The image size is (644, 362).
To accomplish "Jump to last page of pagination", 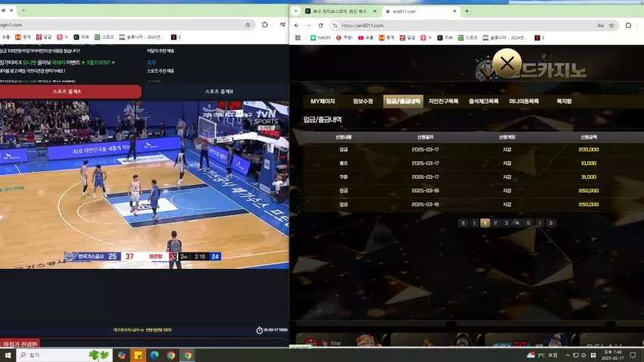I will tap(551, 223).
